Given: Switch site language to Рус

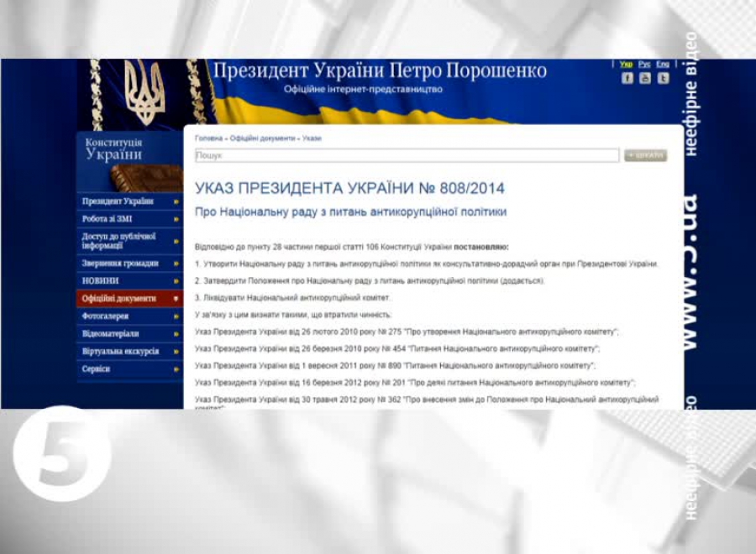Looking at the screenshot, I should point(644,64).
